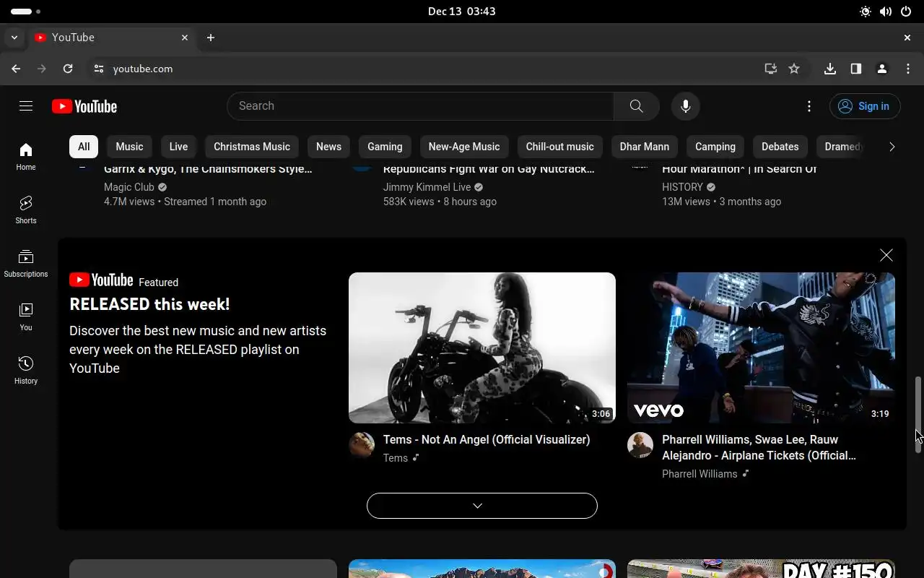The image size is (924, 578).
Task: Click the Hour Marathon video title
Action: [x=739, y=169]
